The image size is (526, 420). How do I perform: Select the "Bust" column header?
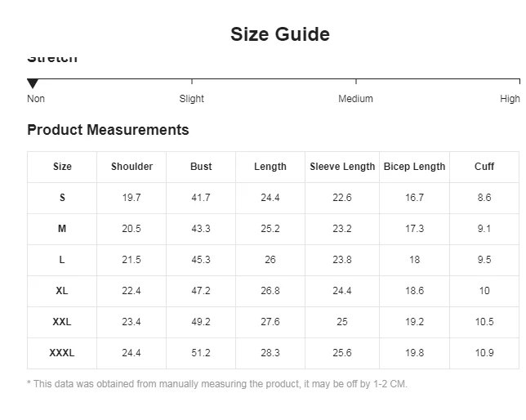tap(201, 167)
